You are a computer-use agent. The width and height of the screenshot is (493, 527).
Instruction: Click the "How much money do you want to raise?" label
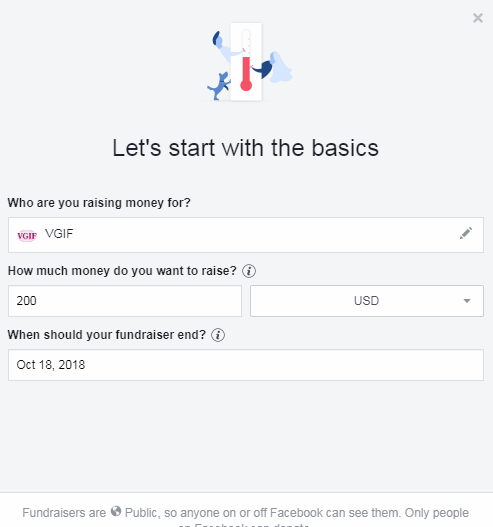[x=122, y=271]
